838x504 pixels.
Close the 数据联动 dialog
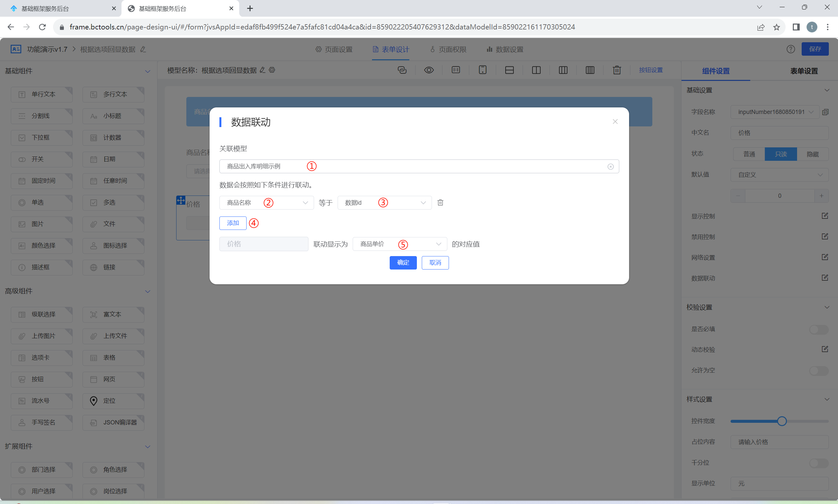tap(615, 121)
